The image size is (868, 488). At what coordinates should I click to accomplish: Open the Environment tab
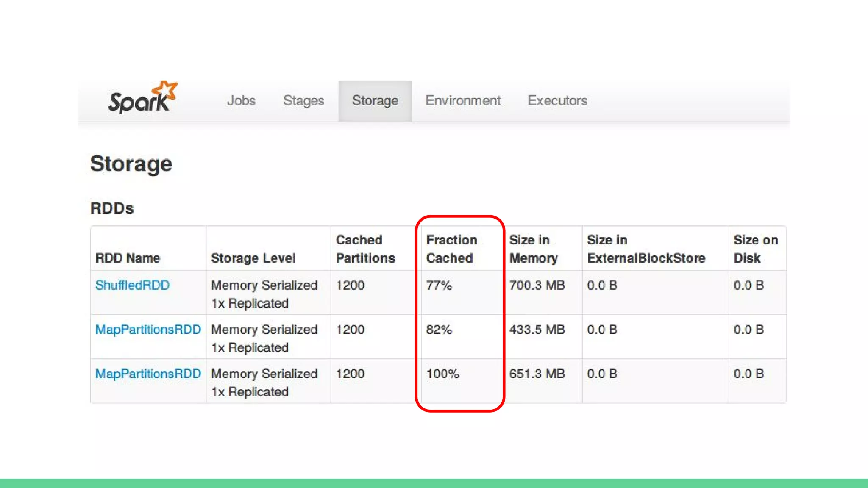coord(463,101)
